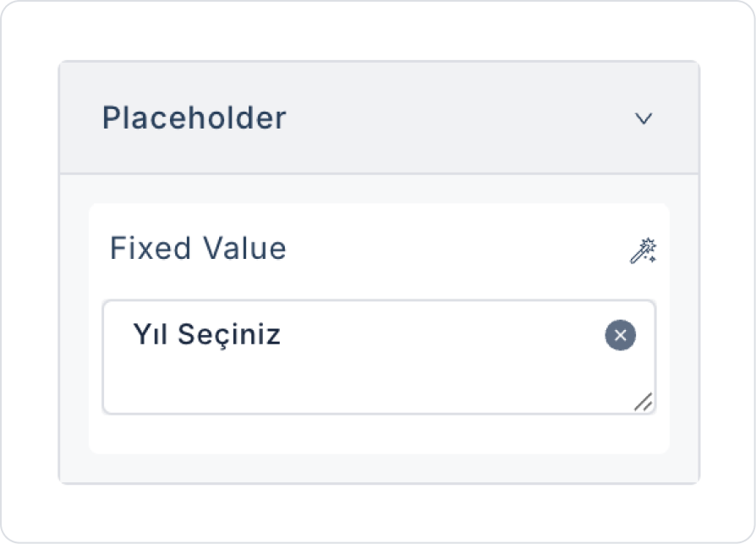Click the Fixed Value label
This screenshot has width=756, height=544.
coord(198,249)
